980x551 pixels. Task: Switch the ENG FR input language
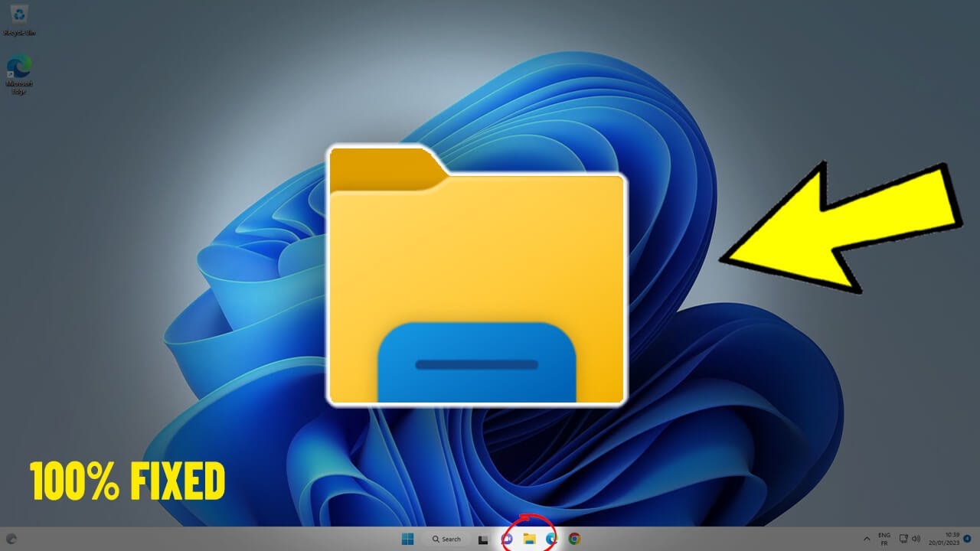884,539
